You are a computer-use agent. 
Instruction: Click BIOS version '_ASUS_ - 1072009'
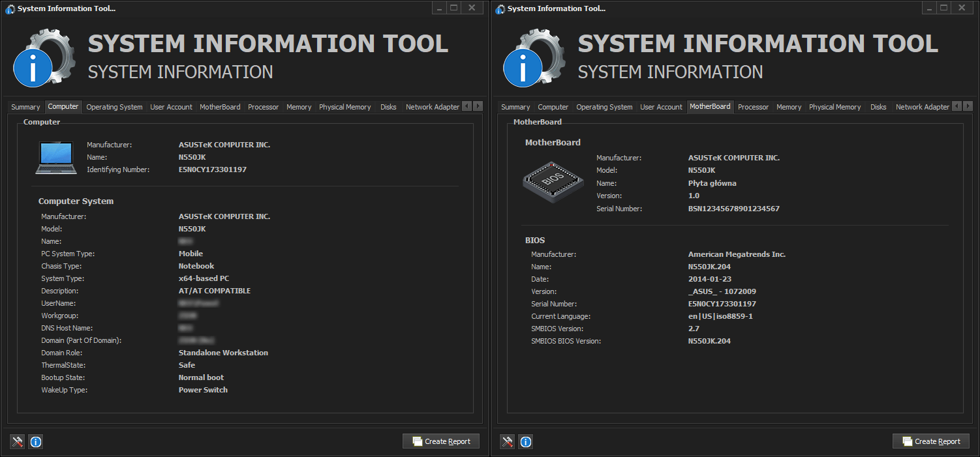(x=722, y=291)
